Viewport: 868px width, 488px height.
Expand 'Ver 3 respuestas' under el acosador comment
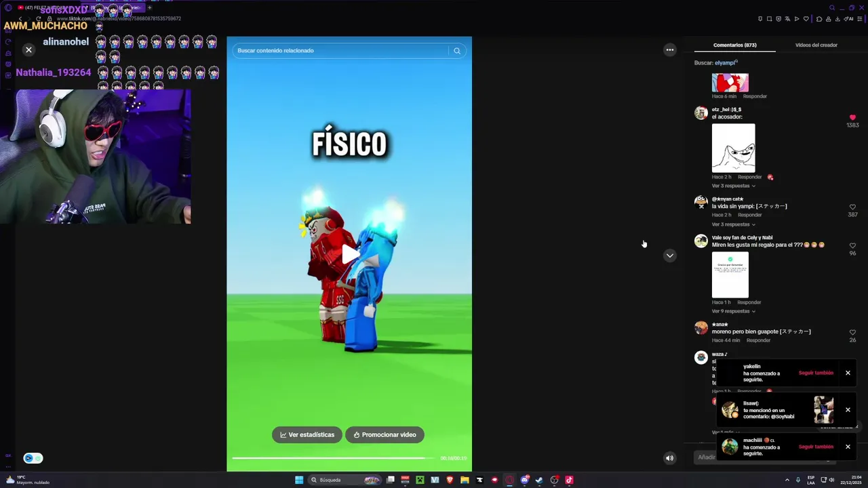(733, 186)
